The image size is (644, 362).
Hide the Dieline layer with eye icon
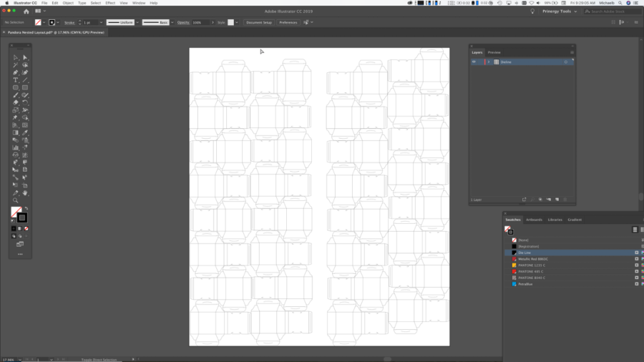[x=474, y=62]
